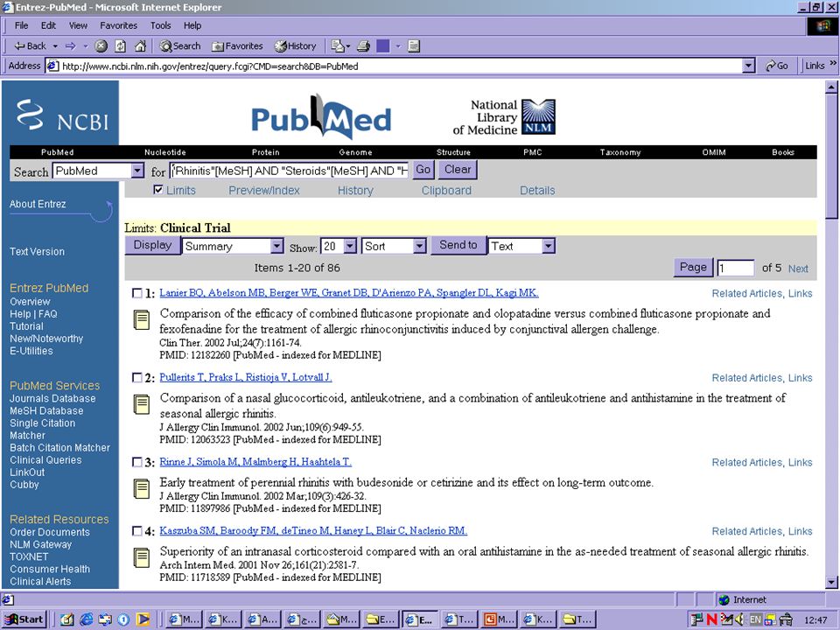Screen dimensions: 840x630
Task: Open the Favorites menu in the menu bar
Action: tap(118, 25)
